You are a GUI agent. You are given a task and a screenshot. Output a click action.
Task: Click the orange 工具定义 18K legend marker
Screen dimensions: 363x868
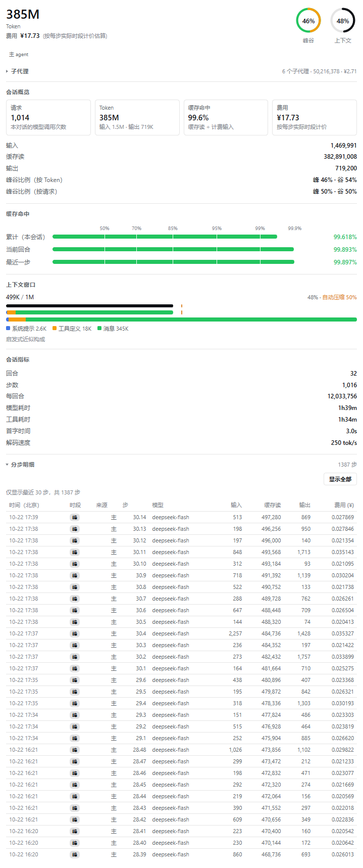click(55, 329)
